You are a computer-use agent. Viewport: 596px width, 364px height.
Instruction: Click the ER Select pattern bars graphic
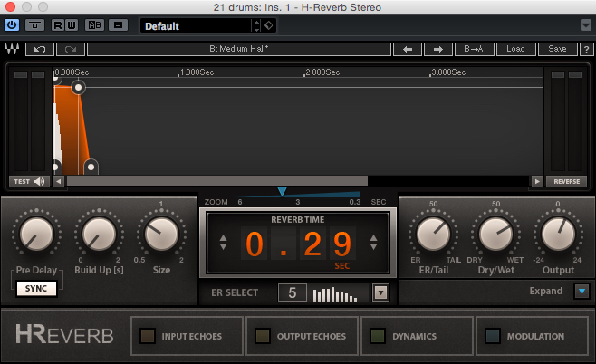(x=335, y=294)
